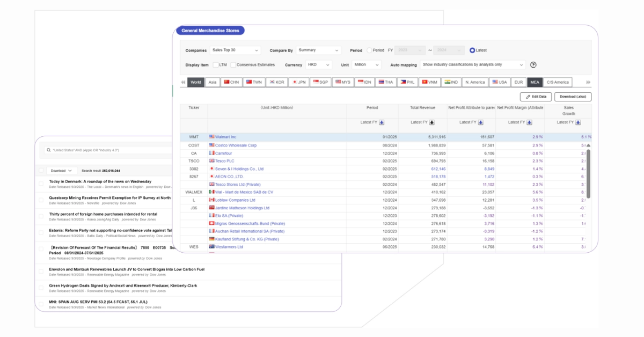Viewport: 644px width, 337px height.
Task: Click the French flag beside Carrefour
Action: click(211, 153)
